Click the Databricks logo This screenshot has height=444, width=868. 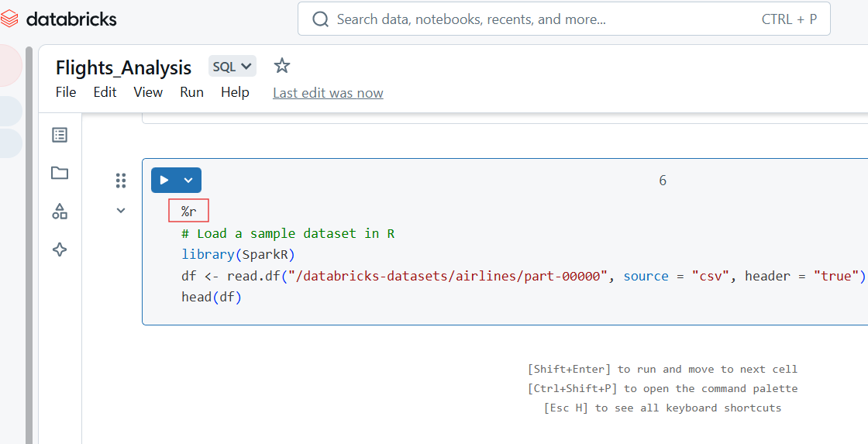pos(59,19)
